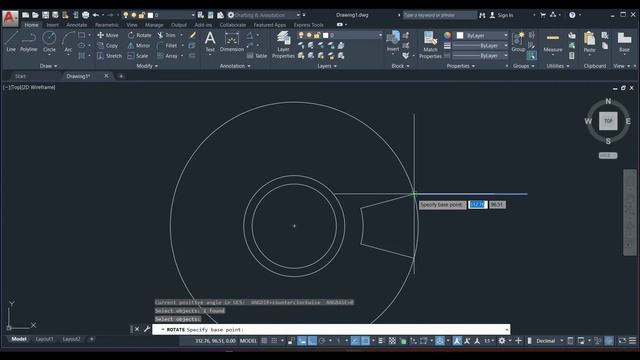Click the Plot printer icon
Image resolution: width=640 pixels, height=360 pixels.
(85, 15)
